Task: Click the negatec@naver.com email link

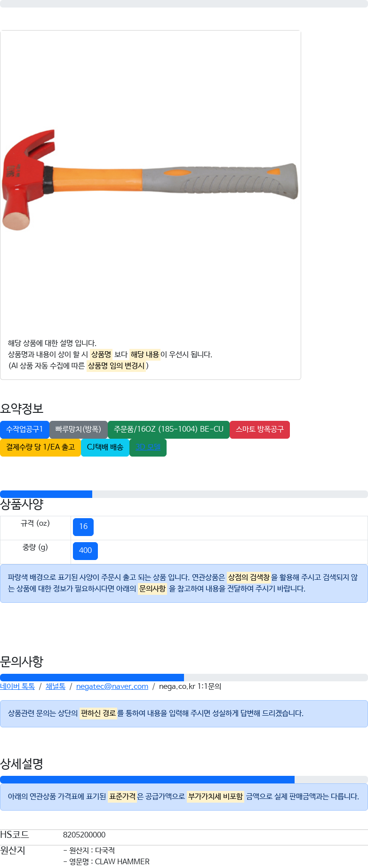Action: click(112, 687)
